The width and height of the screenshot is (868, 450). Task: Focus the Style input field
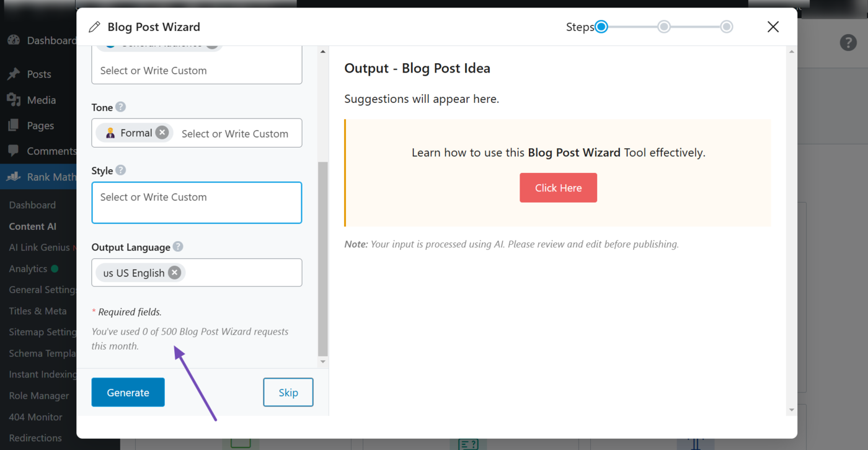pyautogui.click(x=197, y=203)
